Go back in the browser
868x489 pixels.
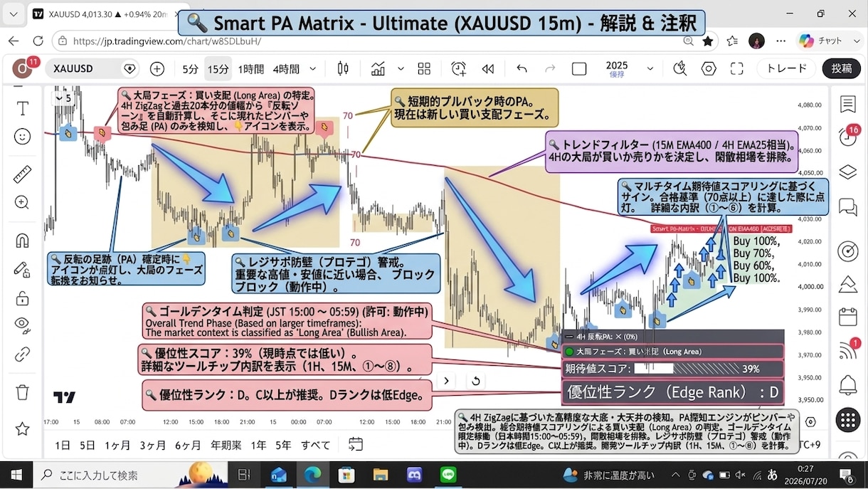click(14, 41)
